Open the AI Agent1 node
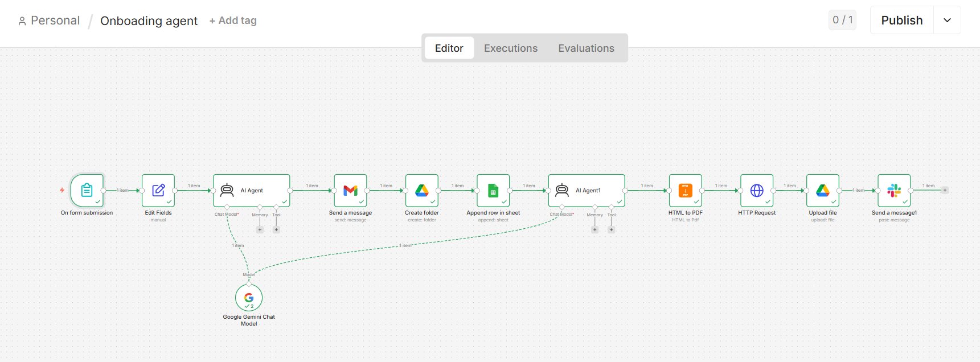The width and height of the screenshot is (980, 362). (587, 190)
